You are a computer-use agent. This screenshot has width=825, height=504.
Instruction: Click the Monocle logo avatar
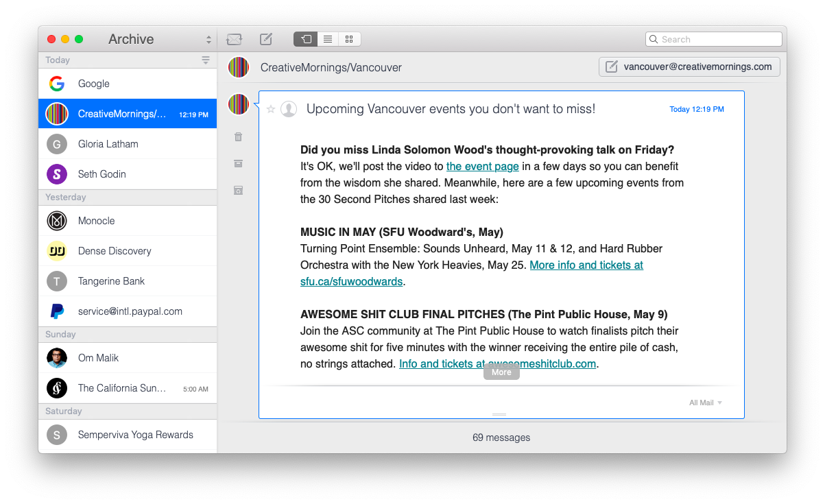(57, 221)
